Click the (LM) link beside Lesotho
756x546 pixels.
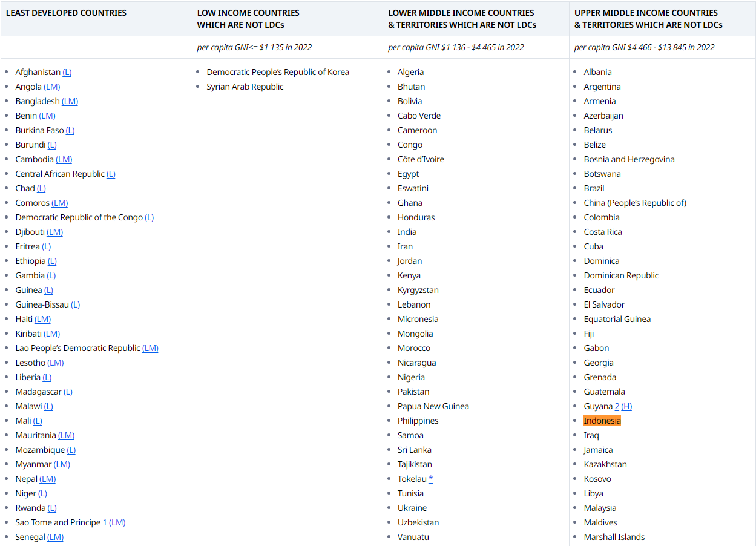(56, 363)
